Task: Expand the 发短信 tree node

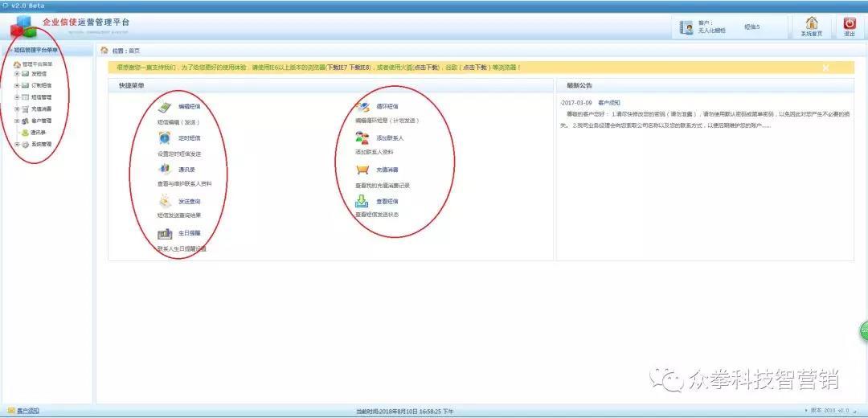Action: pyautogui.click(x=17, y=74)
